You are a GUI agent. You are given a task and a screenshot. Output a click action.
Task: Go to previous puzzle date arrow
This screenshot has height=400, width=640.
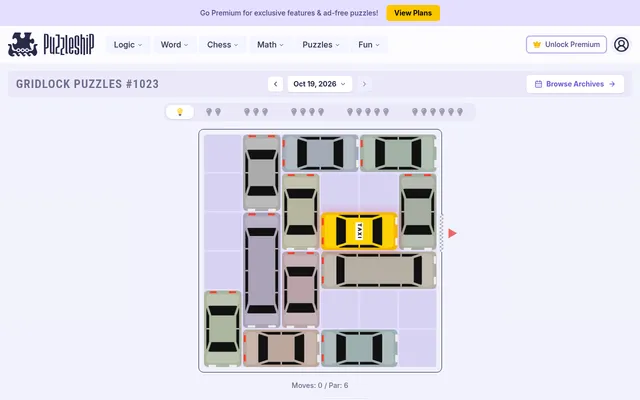(276, 84)
